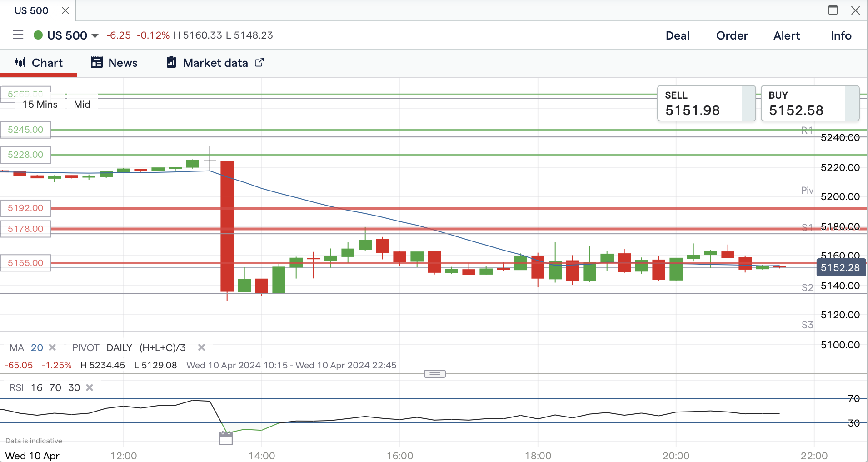Change the 15 Mins chart timeframe
The width and height of the screenshot is (868, 462).
pos(40,105)
